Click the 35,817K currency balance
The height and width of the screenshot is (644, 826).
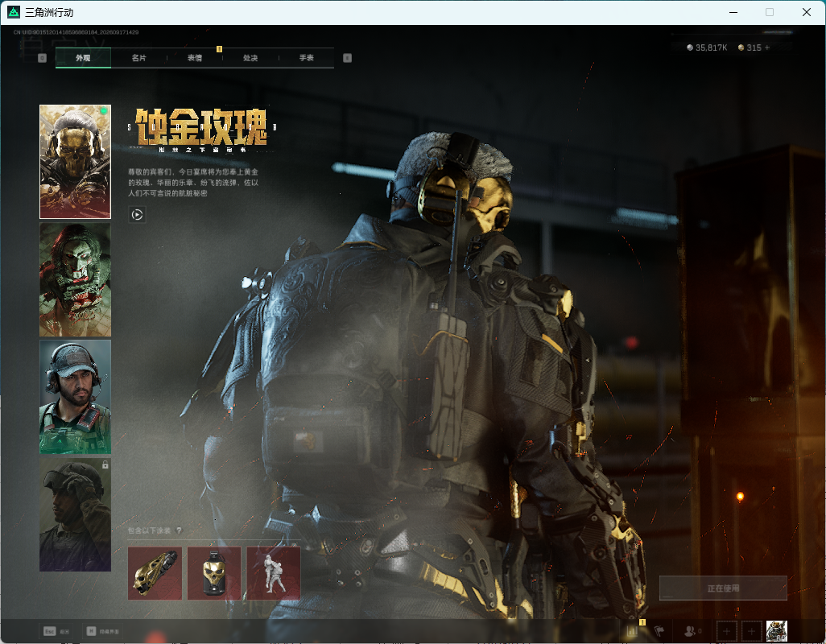click(706, 47)
